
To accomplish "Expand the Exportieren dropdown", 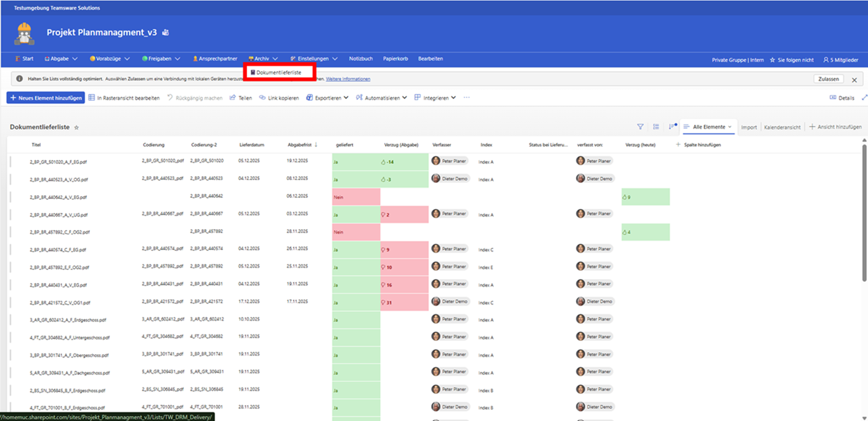I will [327, 98].
